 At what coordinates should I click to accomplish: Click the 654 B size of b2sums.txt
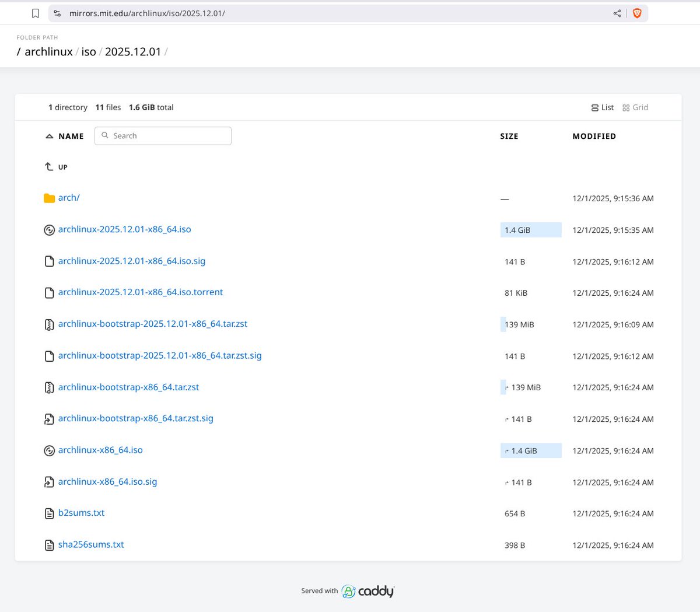click(514, 513)
